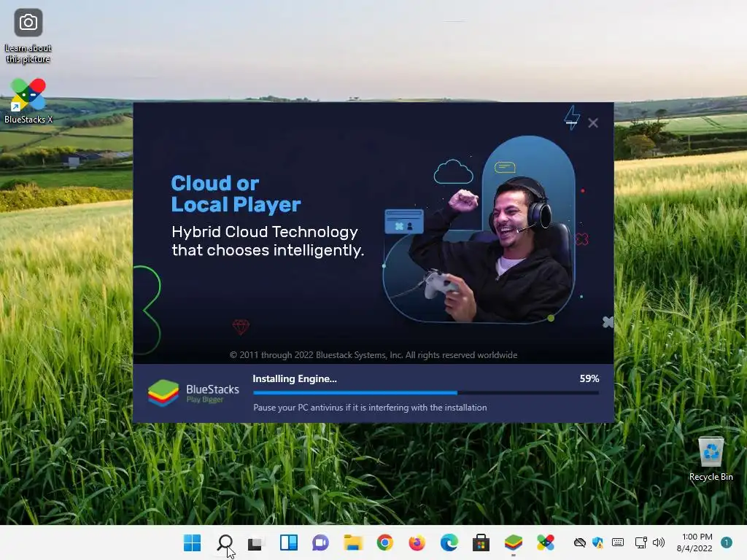
Task: Open the Windows Start menu
Action: (x=193, y=542)
